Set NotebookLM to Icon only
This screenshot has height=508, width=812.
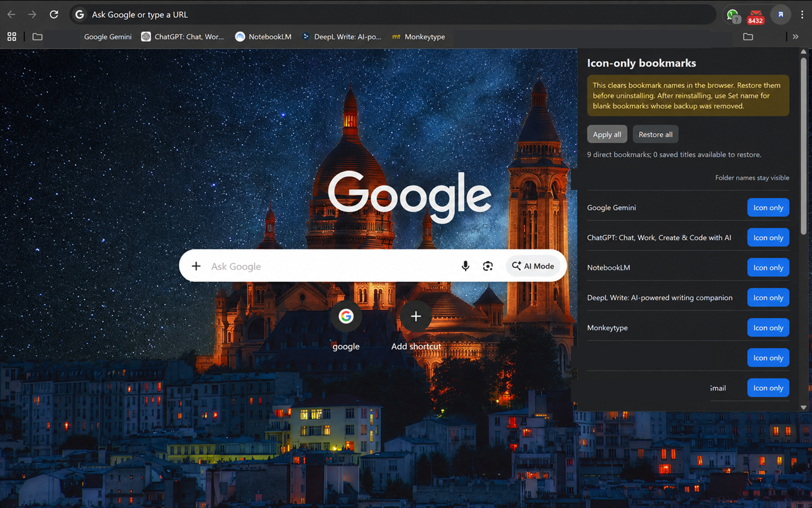tap(768, 268)
